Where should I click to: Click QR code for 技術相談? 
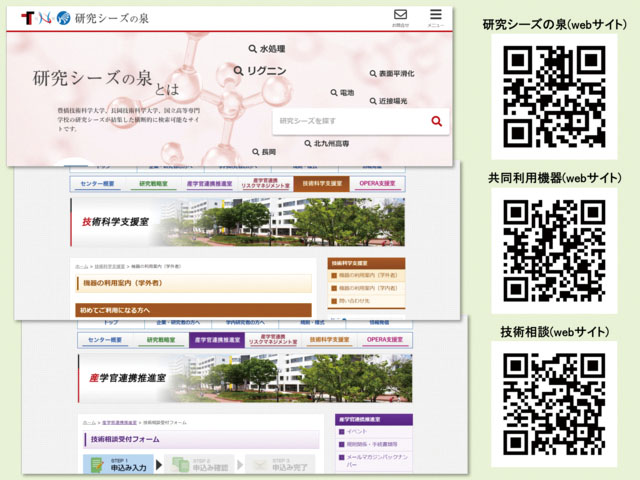tap(554, 404)
